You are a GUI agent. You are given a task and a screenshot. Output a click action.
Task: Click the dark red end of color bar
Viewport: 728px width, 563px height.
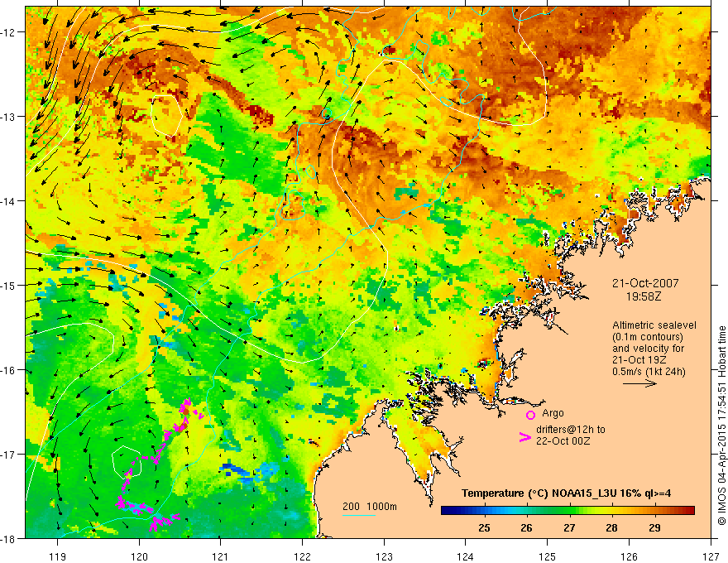[x=688, y=511]
